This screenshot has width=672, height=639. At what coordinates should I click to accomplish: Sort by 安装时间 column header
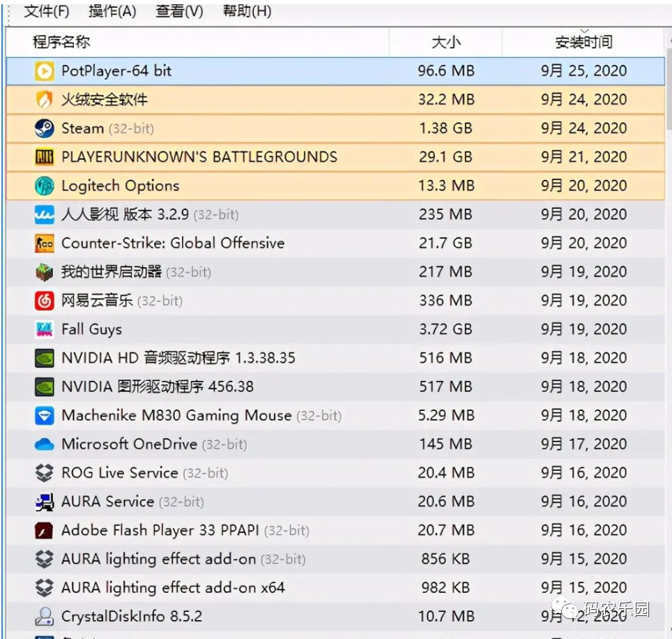(x=583, y=42)
